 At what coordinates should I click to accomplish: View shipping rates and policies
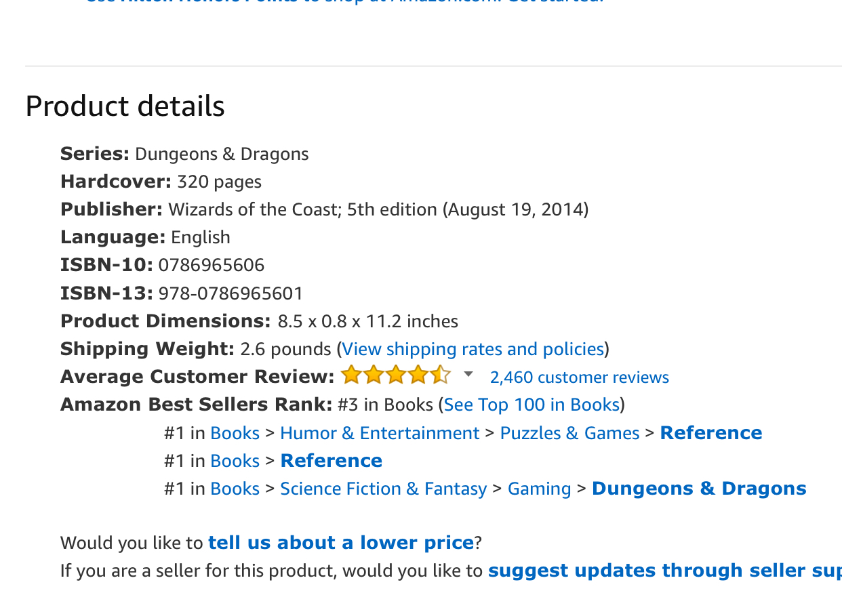point(473,349)
